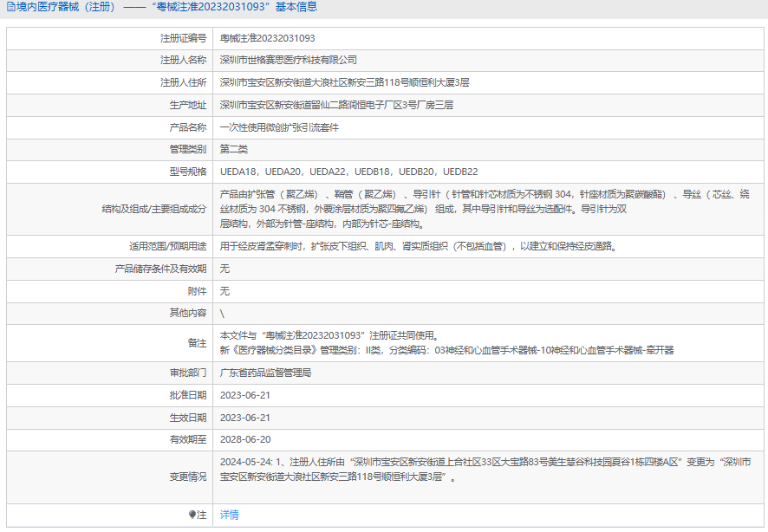
Task: Click the 备注 label
Action: pyautogui.click(x=197, y=343)
